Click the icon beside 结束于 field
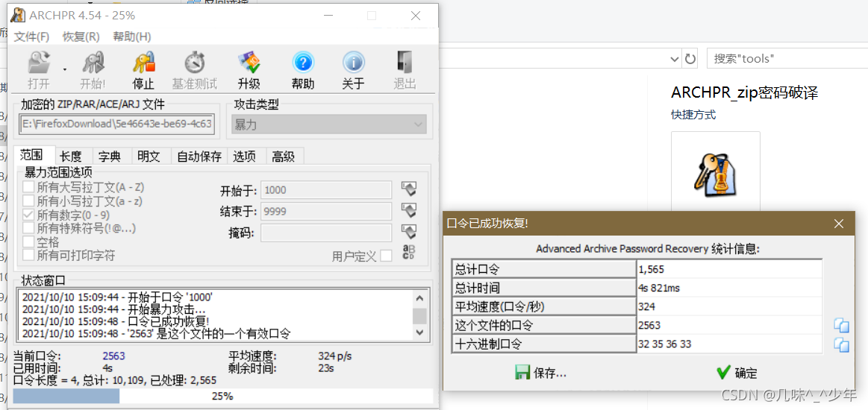The image size is (868, 410). click(x=408, y=210)
